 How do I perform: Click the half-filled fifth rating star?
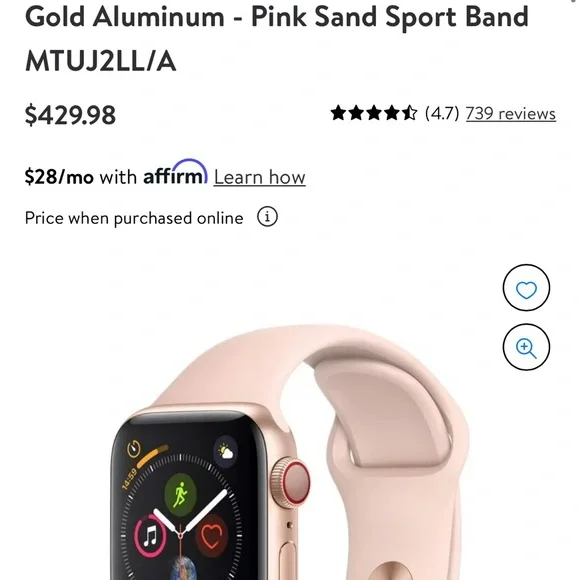tap(409, 113)
